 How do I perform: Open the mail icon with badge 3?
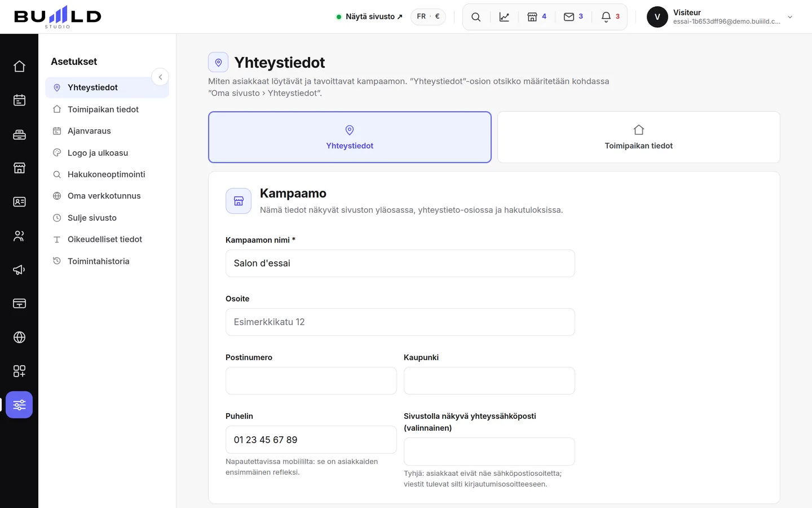click(573, 17)
